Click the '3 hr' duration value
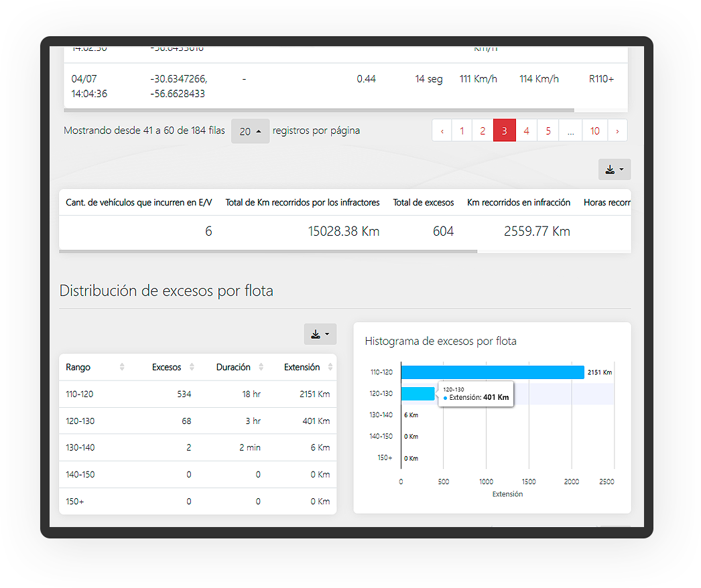This screenshot has height=588, width=701. (253, 421)
